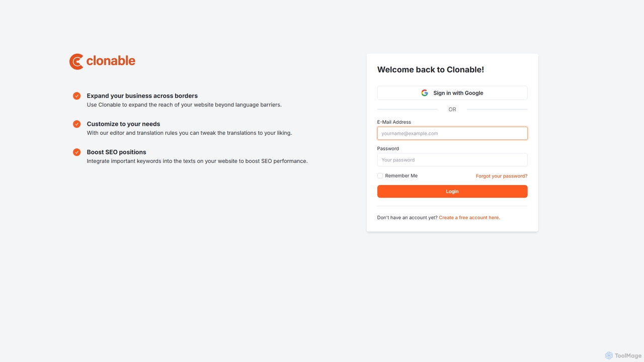Click the checkmark beside Expand your business

click(x=77, y=96)
